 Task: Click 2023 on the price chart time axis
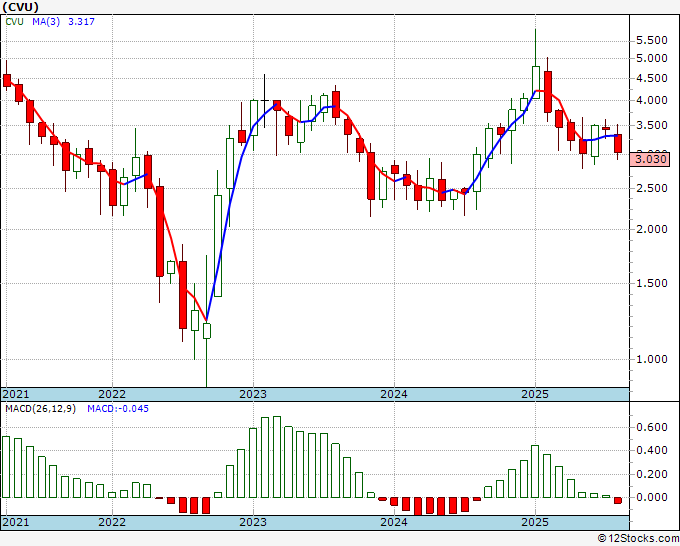[253, 394]
